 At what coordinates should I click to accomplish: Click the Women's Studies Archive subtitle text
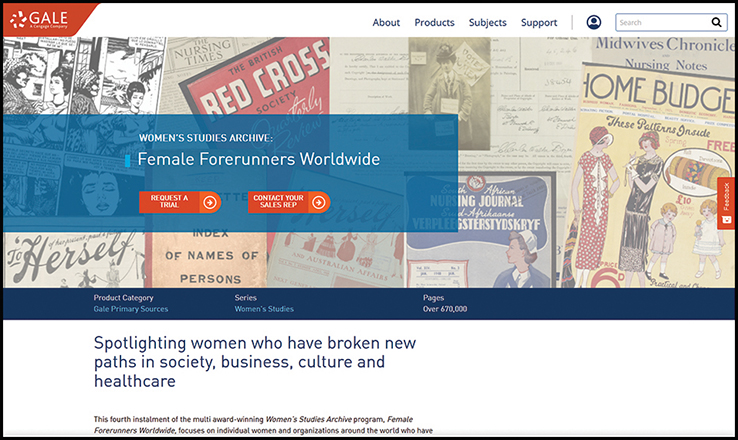[x=206, y=138]
